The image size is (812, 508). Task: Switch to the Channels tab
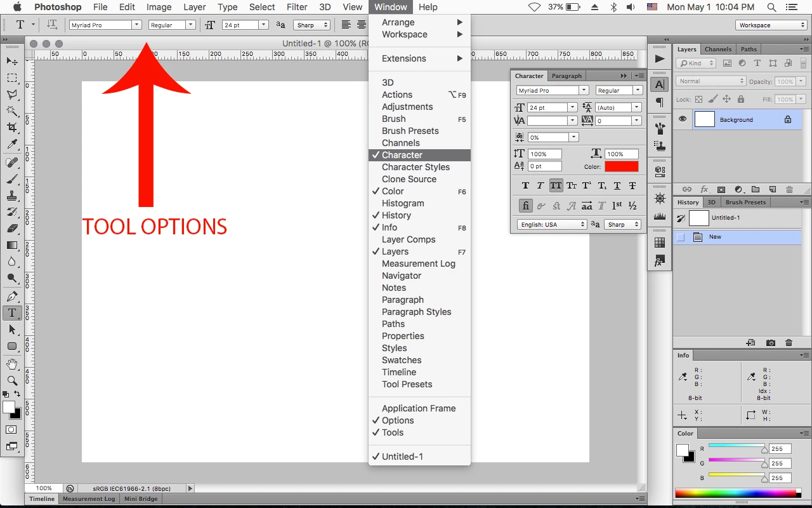pyautogui.click(x=717, y=49)
